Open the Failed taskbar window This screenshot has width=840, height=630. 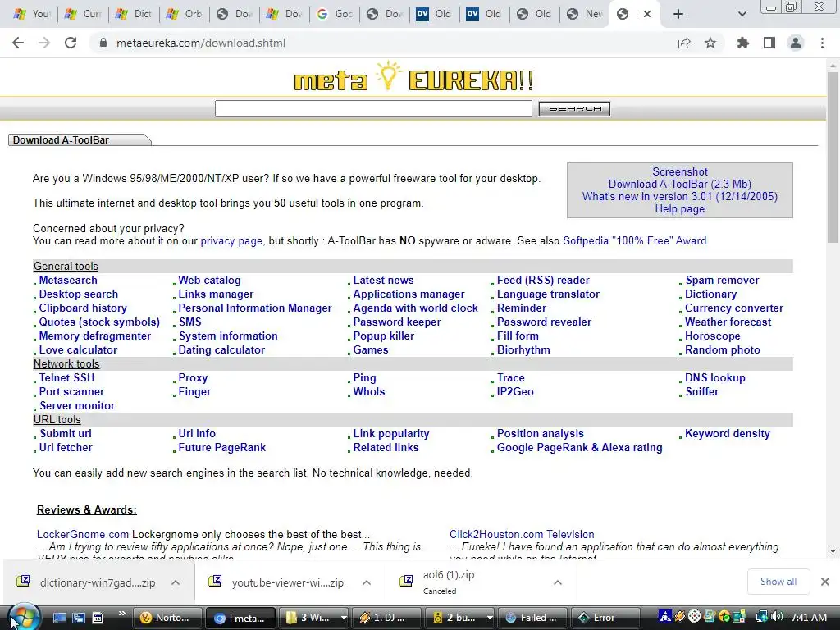(532, 618)
